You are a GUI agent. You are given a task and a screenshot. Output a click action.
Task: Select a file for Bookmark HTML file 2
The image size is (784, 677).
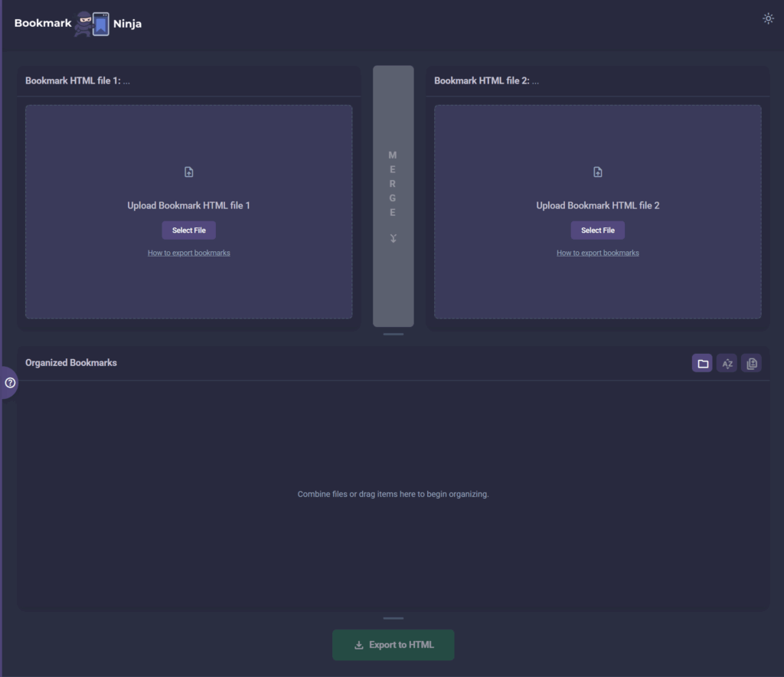(597, 230)
